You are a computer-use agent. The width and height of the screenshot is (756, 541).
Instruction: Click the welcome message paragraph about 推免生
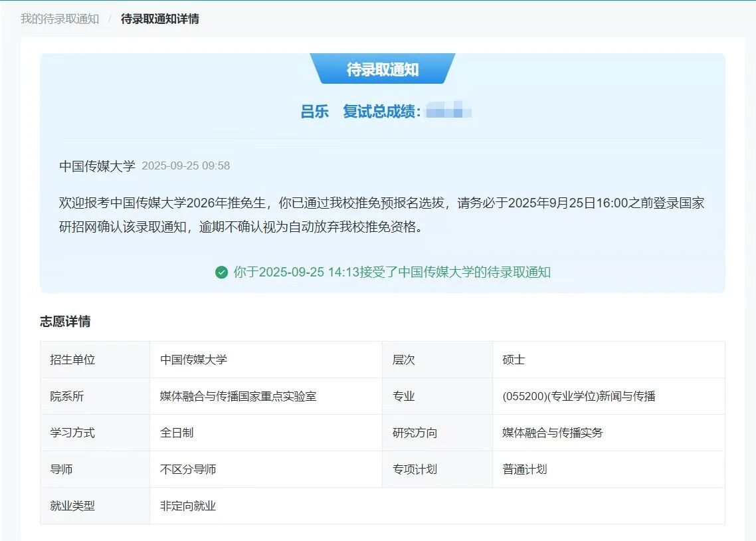click(381, 215)
